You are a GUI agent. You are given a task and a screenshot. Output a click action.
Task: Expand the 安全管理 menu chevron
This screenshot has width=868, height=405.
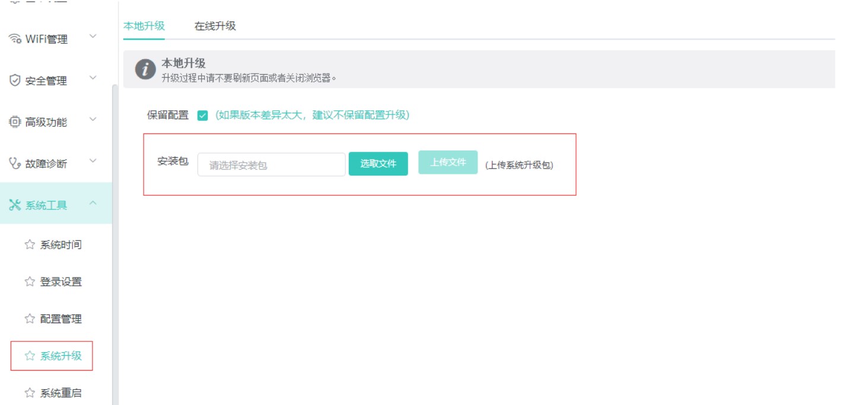(93, 78)
